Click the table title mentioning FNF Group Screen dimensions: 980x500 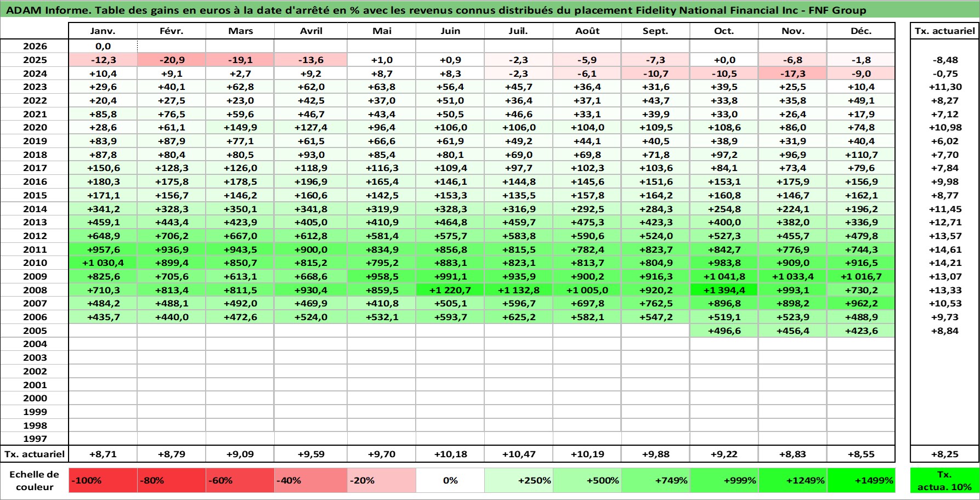point(436,10)
